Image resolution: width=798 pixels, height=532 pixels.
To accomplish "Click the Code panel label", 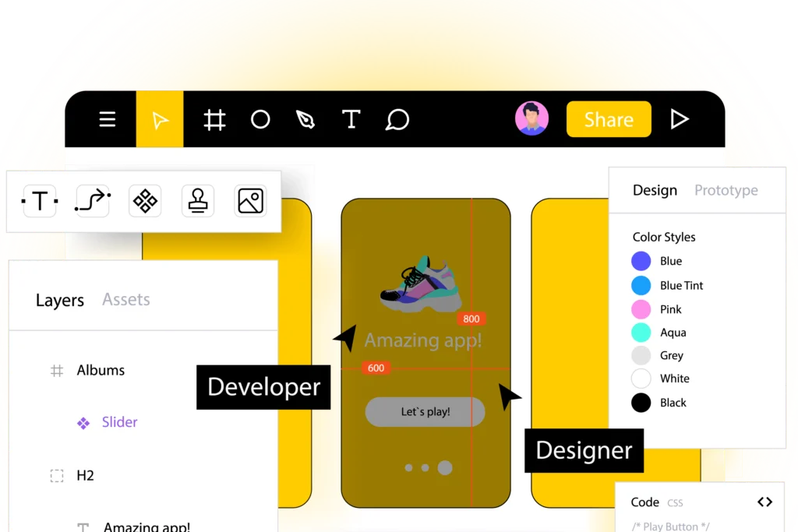I will pyautogui.click(x=644, y=502).
